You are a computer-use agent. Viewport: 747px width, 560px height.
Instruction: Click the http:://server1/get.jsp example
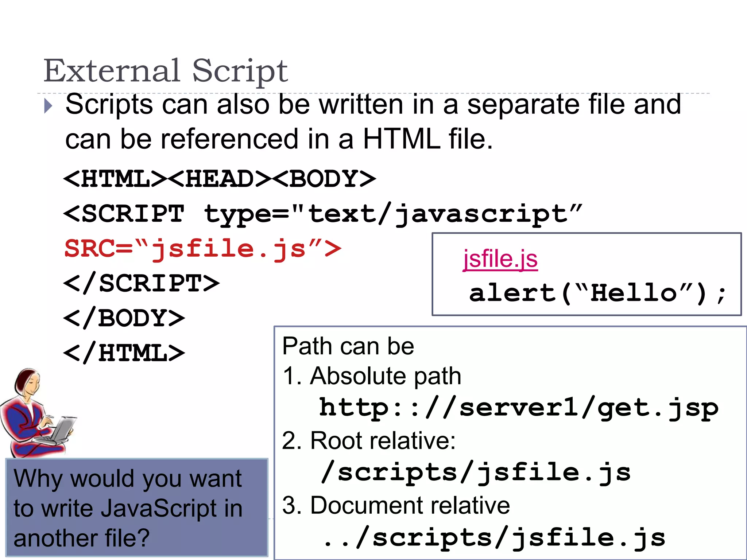pyautogui.click(x=519, y=409)
